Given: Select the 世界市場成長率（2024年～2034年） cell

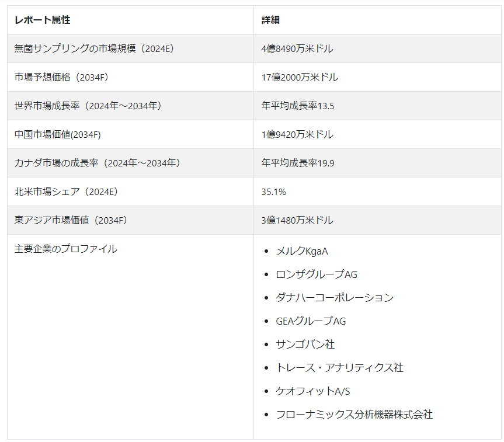Looking at the screenshot, I should click(88, 106).
